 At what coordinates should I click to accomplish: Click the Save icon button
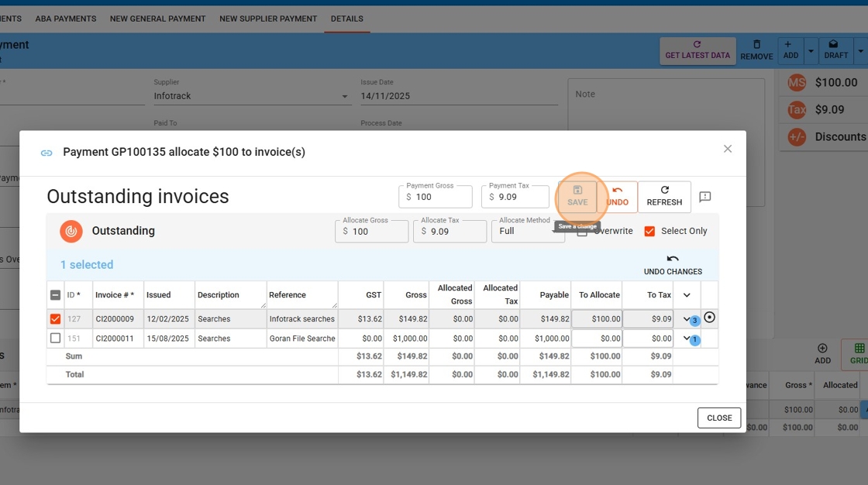pos(577,196)
